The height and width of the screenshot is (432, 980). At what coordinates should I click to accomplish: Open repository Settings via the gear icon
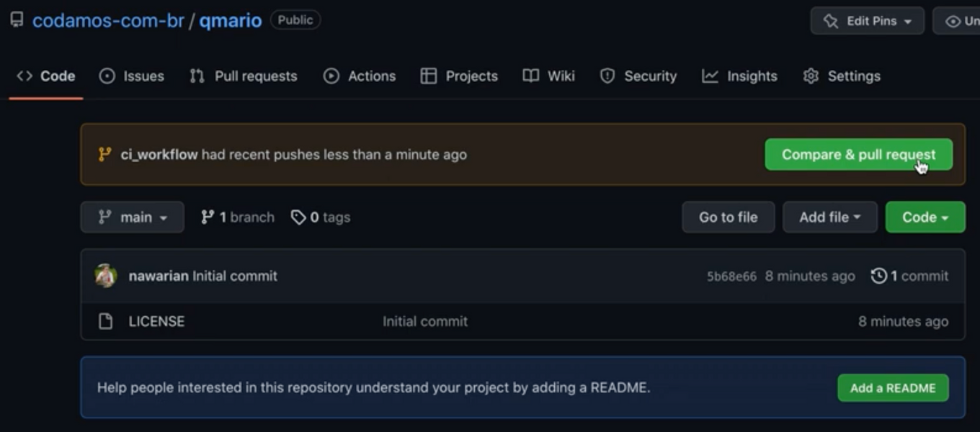click(x=811, y=76)
